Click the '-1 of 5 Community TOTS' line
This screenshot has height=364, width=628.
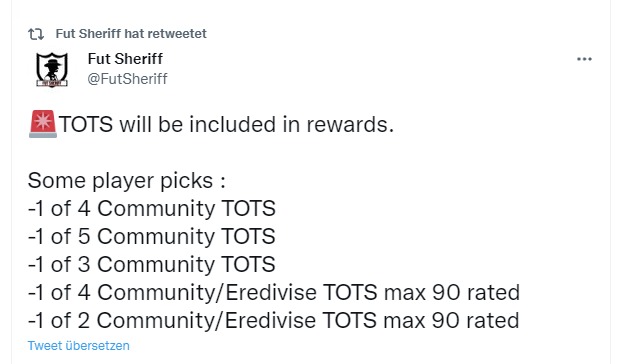(x=151, y=237)
